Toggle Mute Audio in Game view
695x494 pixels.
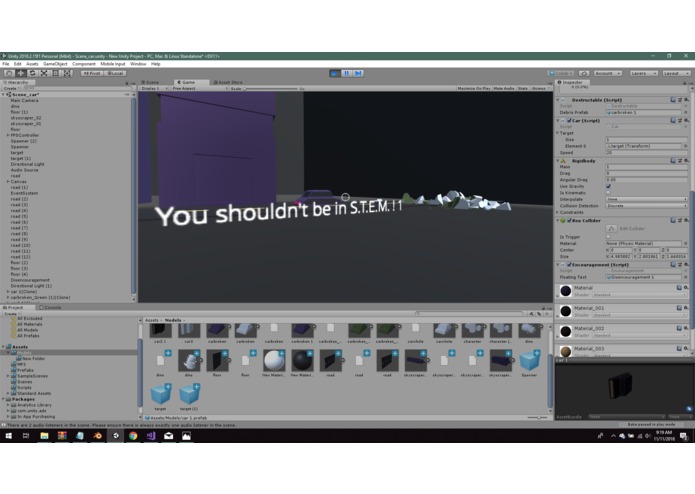(x=504, y=88)
